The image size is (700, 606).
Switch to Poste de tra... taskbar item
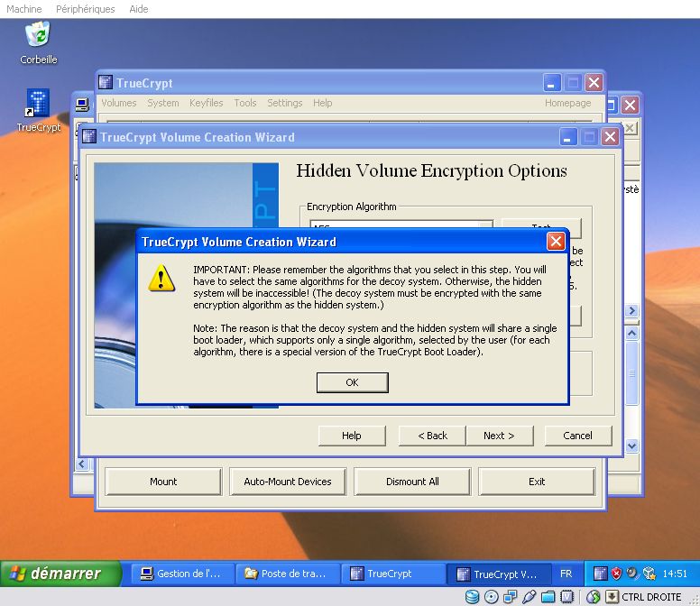point(287,574)
